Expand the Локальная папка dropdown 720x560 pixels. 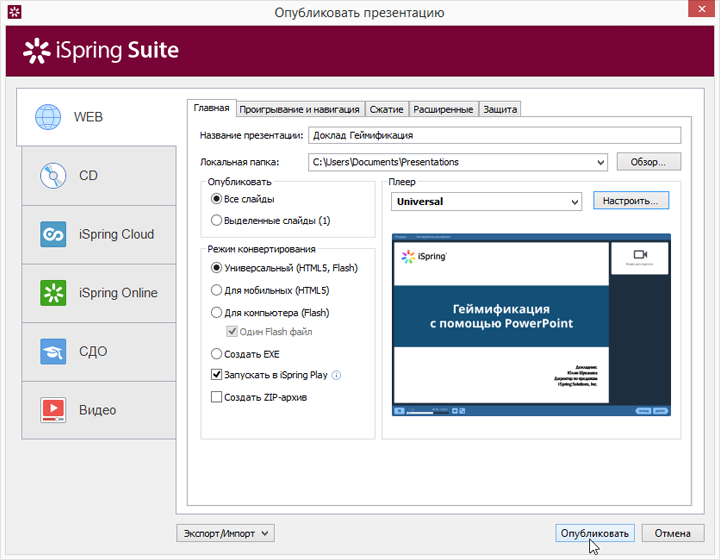[600, 162]
